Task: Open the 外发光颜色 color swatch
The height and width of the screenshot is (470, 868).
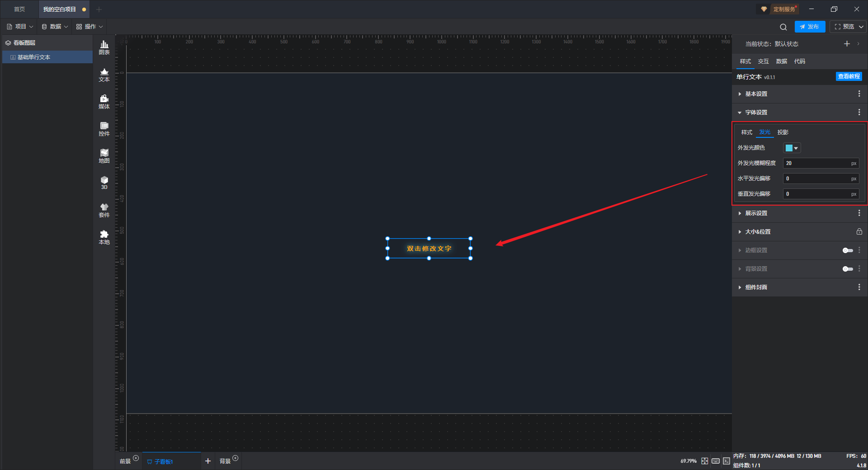Action: (792, 148)
